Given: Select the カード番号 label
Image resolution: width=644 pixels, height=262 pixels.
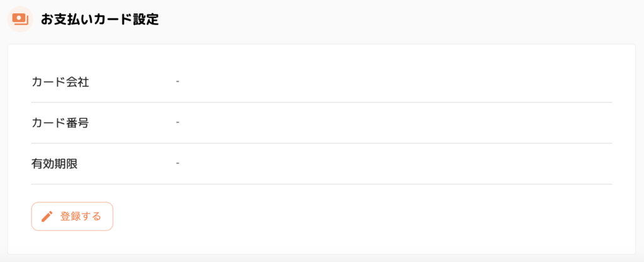Looking at the screenshot, I should (x=60, y=123).
